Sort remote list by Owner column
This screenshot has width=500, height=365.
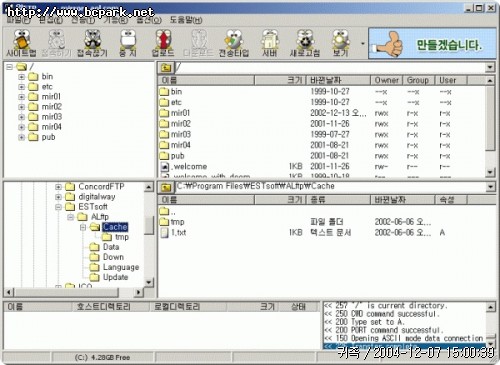[x=386, y=80]
